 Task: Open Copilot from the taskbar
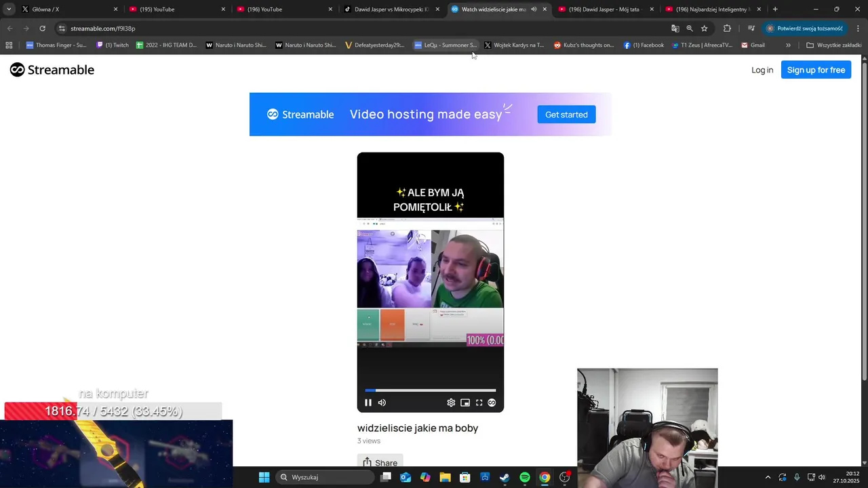pyautogui.click(x=425, y=477)
